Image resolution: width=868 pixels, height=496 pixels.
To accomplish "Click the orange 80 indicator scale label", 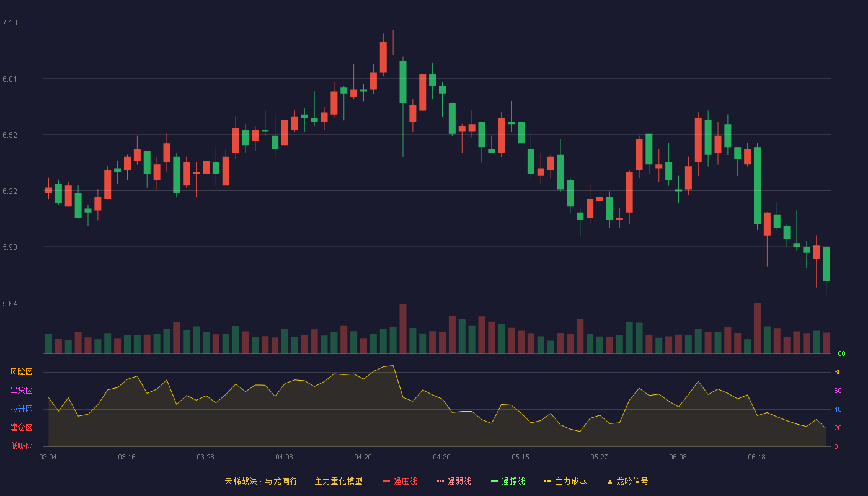I will point(838,373).
